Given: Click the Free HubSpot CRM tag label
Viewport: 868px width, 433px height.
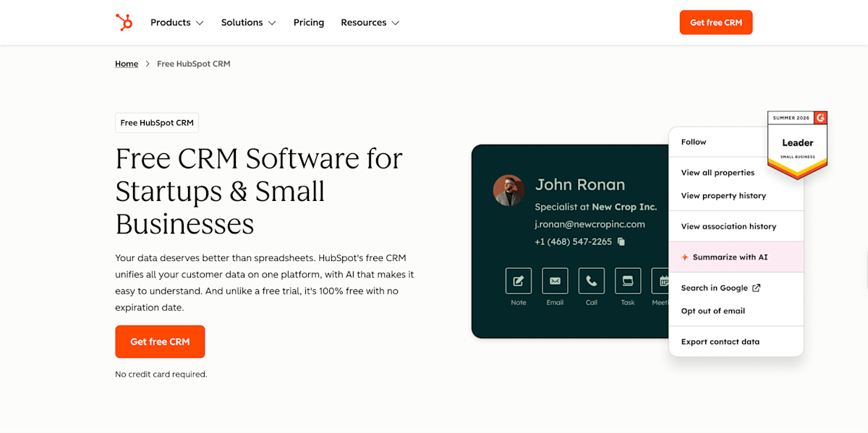Looking at the screenshot, I should click(157, 123).
